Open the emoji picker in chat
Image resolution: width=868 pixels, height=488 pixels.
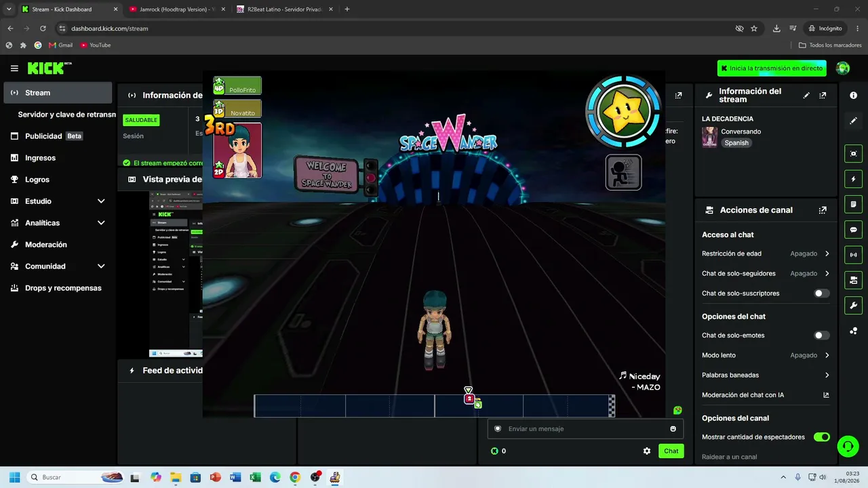pyautogui.click(x=673, y=428)
